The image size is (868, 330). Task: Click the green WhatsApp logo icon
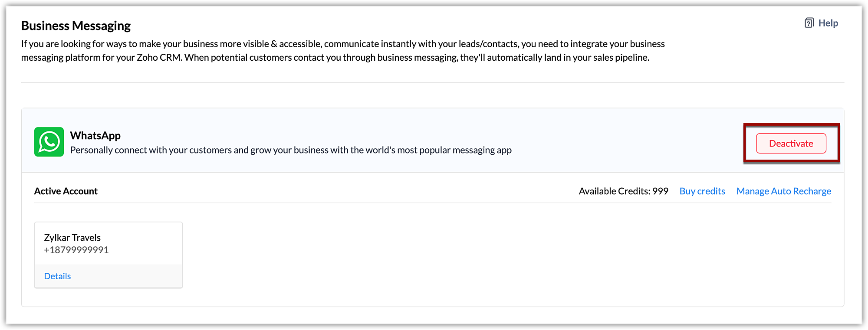(x=49, y=142)
